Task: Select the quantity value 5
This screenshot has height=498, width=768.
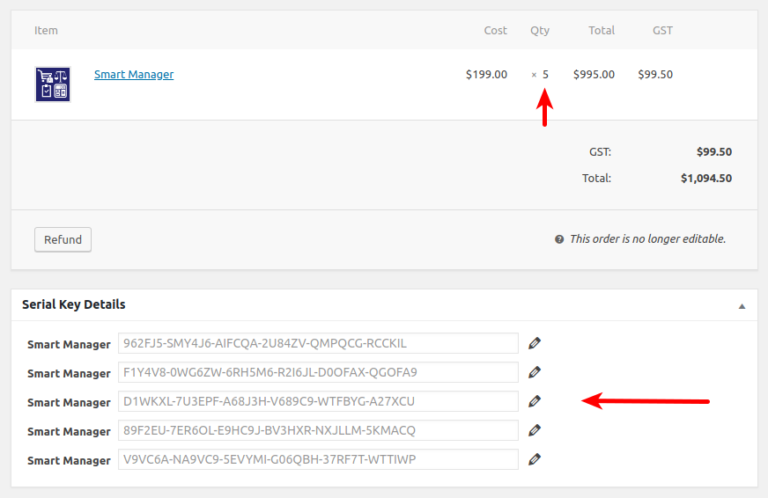Action: (545, 74)
